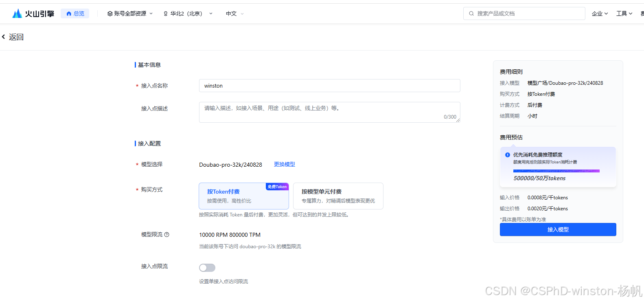Screen dimensions: 644x302
Task: Click the region location pin icon
Action: click(166, 14)
